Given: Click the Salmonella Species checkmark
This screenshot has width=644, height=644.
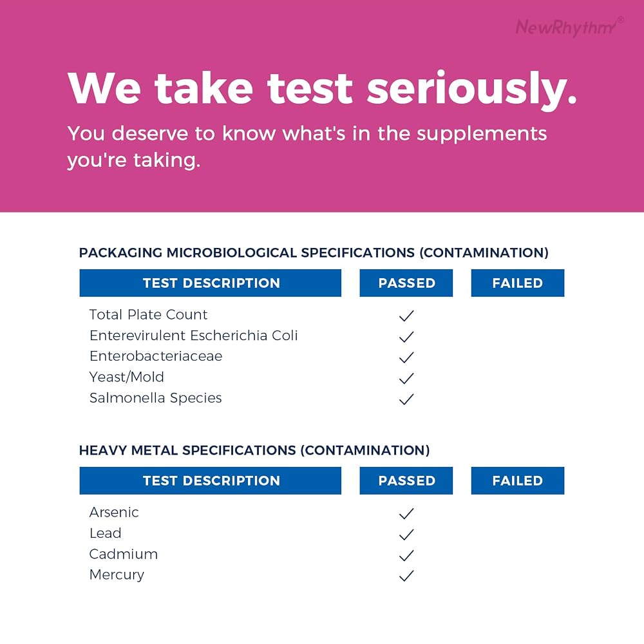Looking at the screenshot, I should click(x=406, y=399).
